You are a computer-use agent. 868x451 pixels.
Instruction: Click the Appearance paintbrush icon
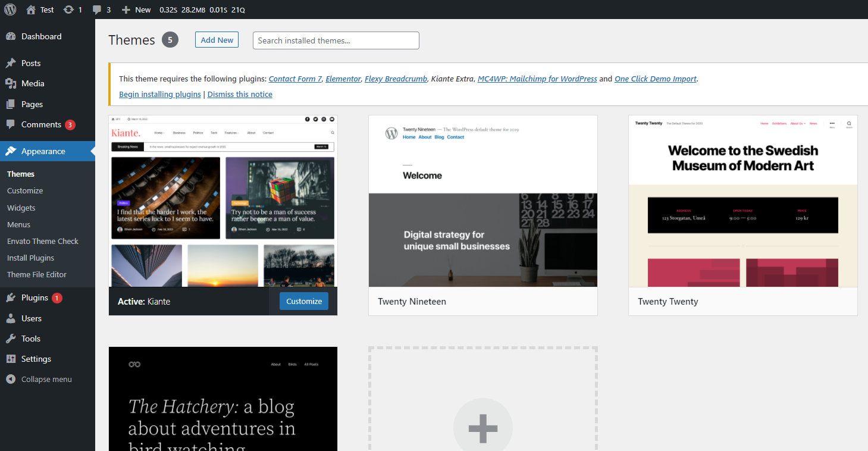coord(11,151)
